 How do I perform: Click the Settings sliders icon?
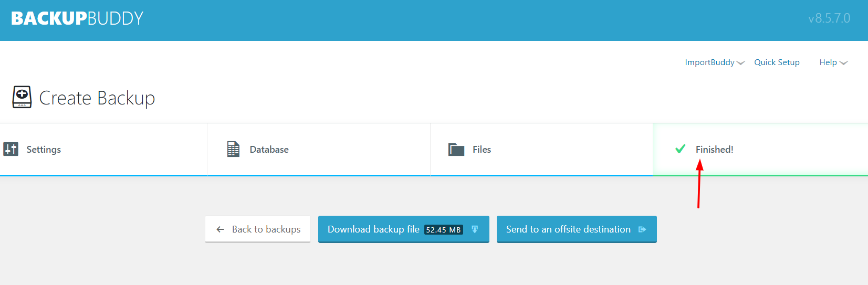pos(11,149)
